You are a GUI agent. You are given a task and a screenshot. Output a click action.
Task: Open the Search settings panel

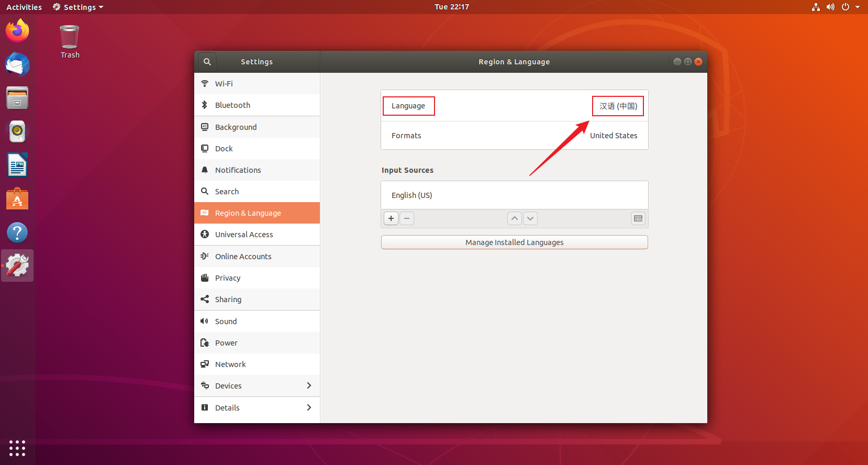[257, 192]
